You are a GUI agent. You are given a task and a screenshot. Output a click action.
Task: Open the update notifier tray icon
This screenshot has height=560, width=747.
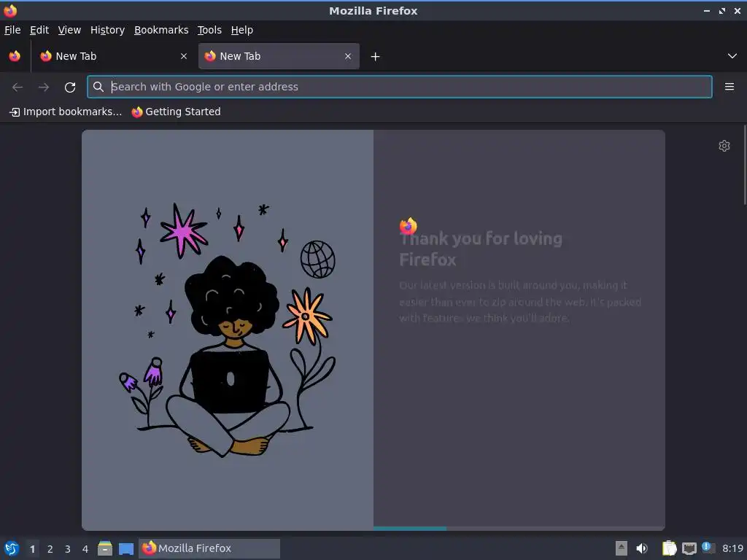click(x=708, y=548)
